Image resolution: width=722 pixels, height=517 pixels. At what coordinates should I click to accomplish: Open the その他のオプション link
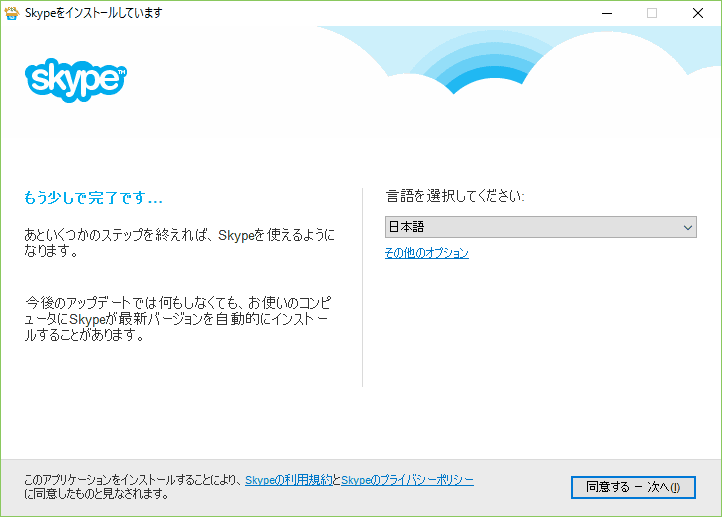[x=427, y=253]
